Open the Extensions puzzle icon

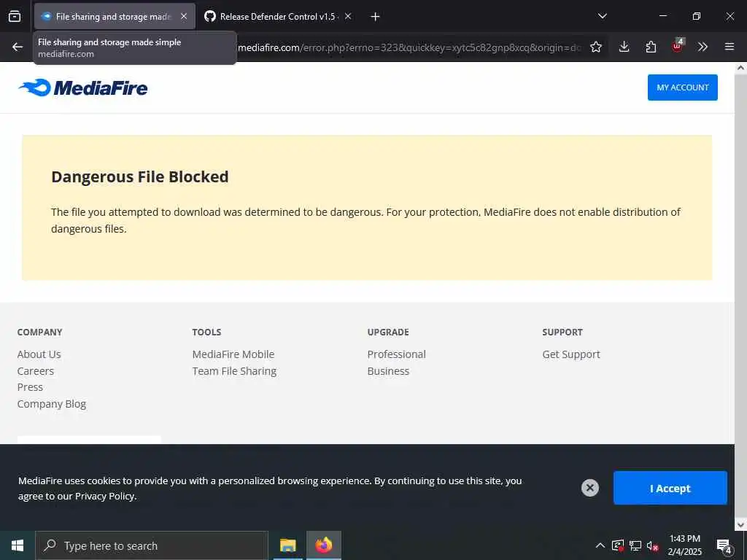[x=651, y=47]
